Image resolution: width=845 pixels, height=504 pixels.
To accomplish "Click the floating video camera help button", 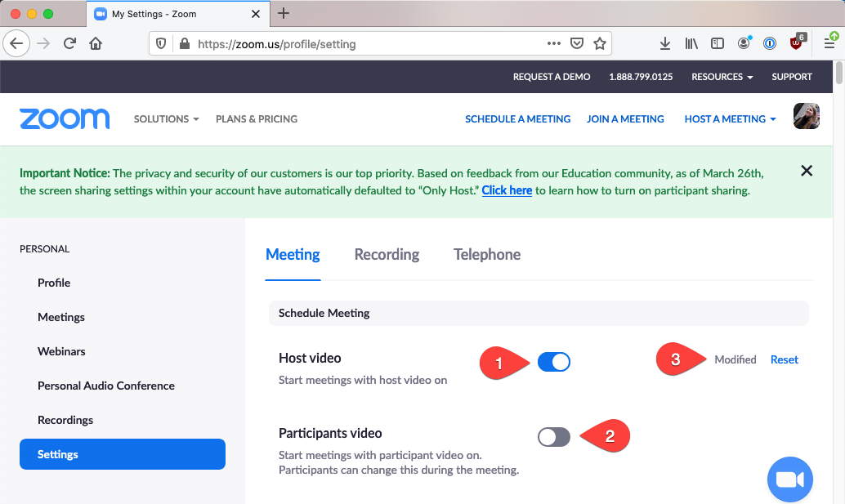I will click(789, 479).
